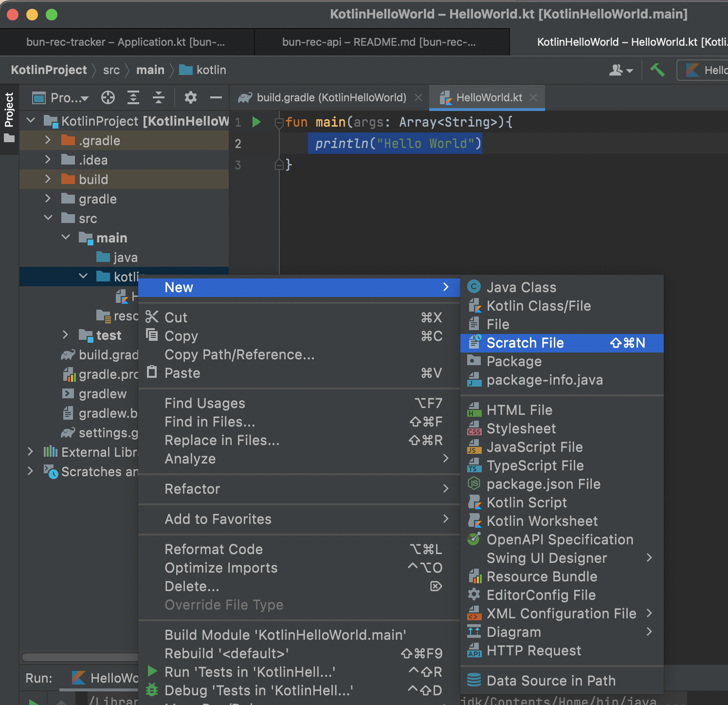Click the Select Opened File target icon
This screenshot has height=705, width=728.
(108, 98)
